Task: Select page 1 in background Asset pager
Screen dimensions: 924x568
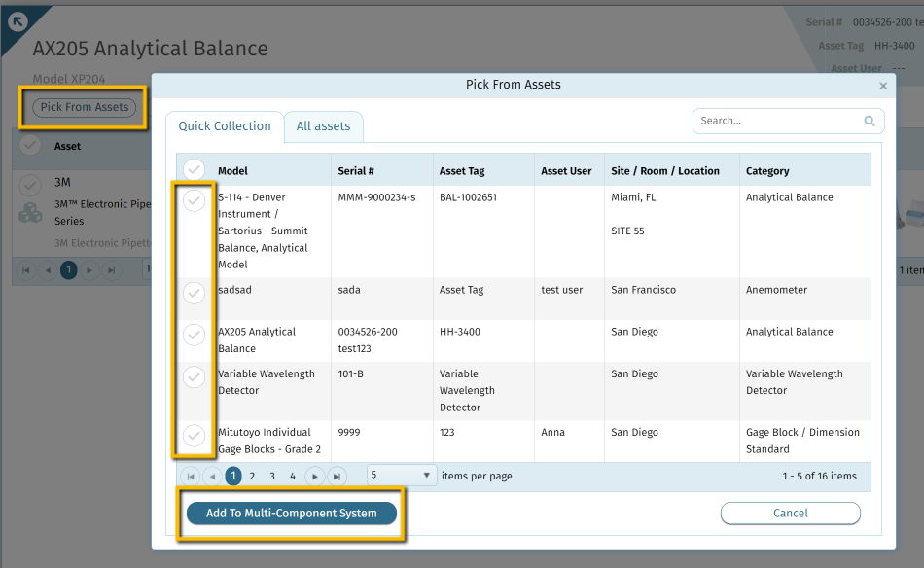Action: point(69,269)
